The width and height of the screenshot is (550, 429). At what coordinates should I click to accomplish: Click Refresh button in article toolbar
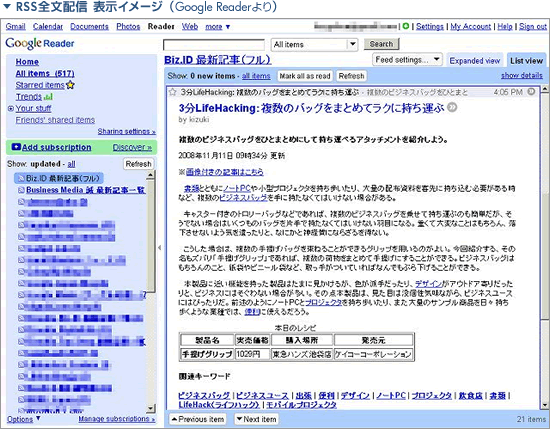(351, 76)
